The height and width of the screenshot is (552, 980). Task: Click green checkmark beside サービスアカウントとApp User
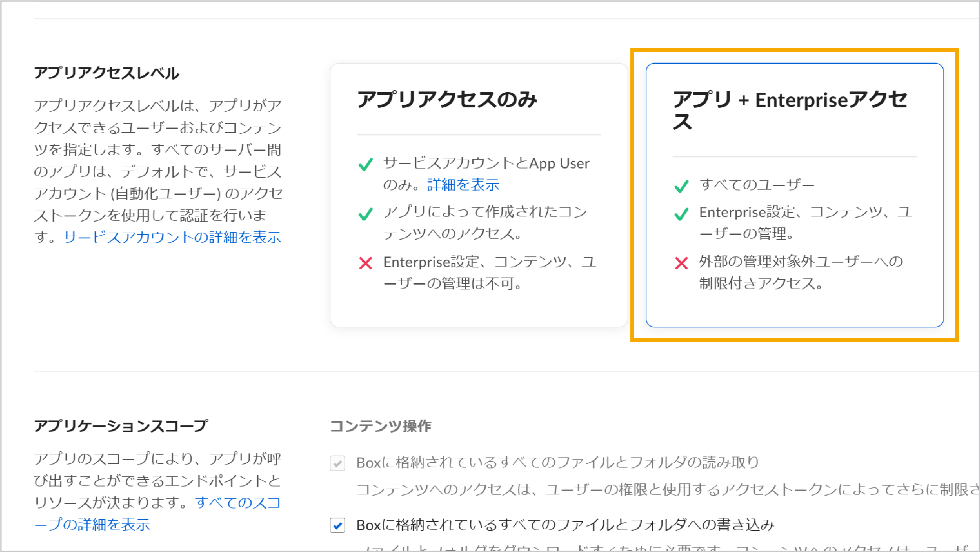pyautogui.click(x=366, y=165)
